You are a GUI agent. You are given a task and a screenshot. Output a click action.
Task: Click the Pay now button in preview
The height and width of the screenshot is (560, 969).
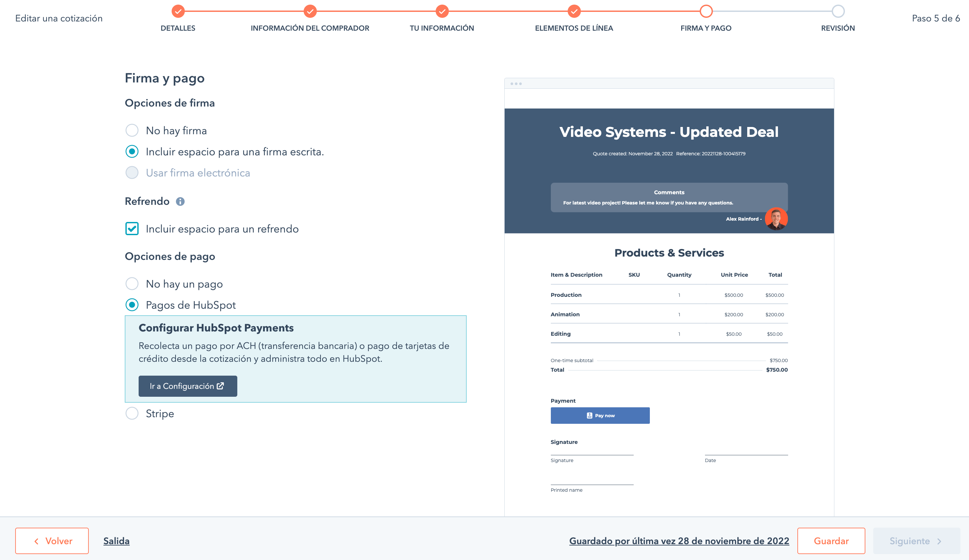pos(600,416)
